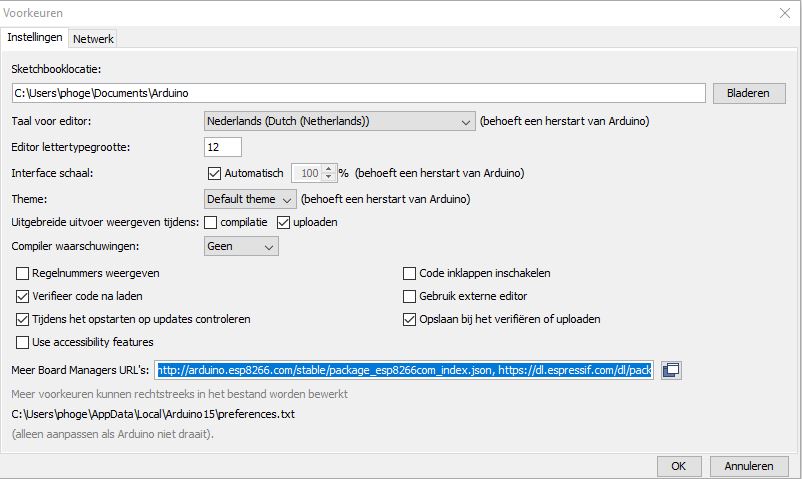Decrease interface scale with the down arrow
This screenshot has height=479, width=802.
click(328, 177)
